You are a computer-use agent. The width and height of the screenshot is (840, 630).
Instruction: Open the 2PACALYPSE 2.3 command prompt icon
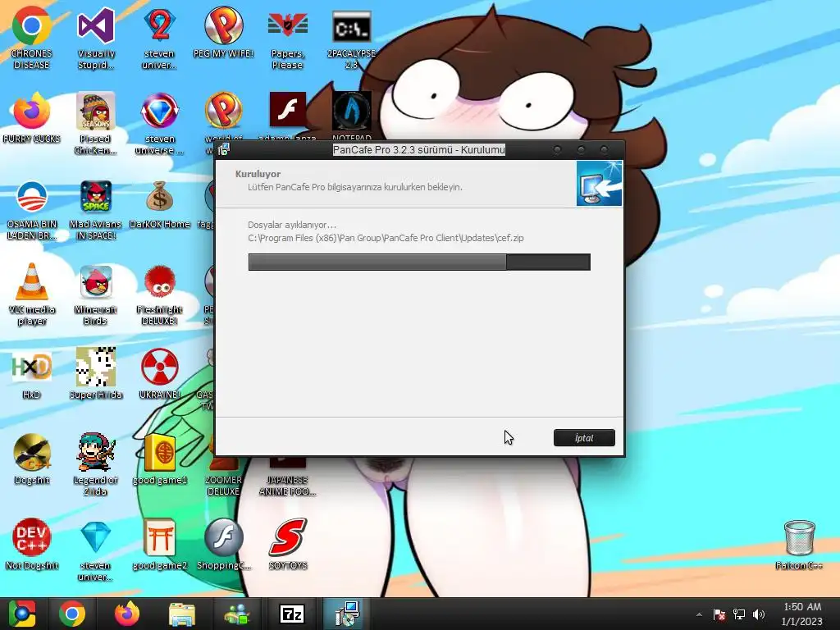(351, 25)
